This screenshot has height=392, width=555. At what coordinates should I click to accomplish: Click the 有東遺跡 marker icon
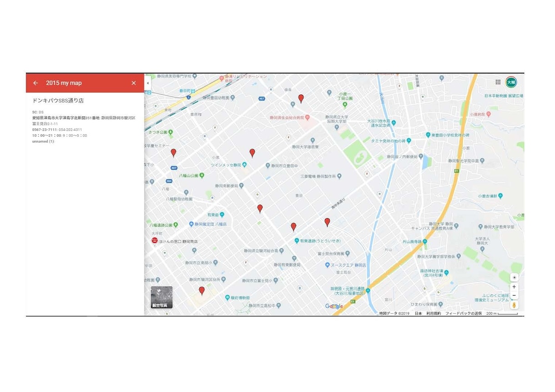[296, 240]
